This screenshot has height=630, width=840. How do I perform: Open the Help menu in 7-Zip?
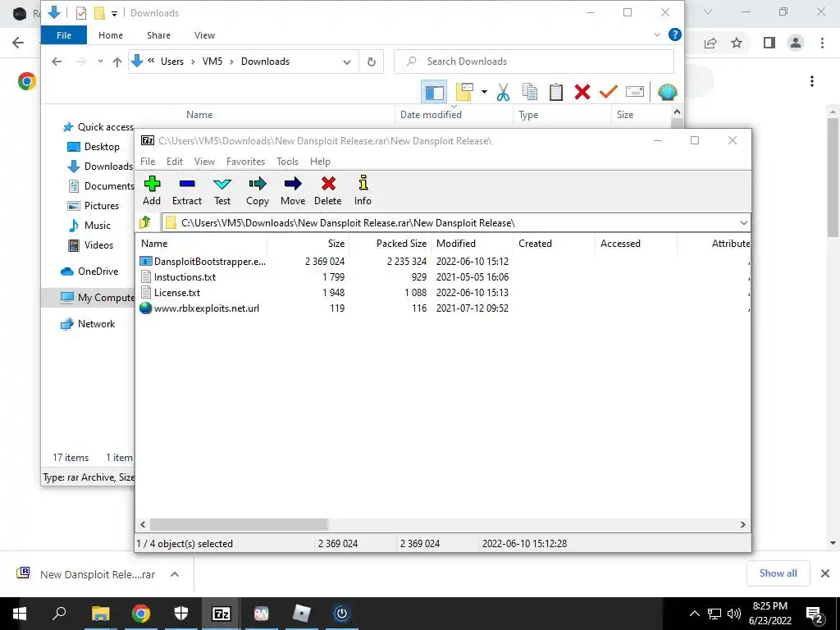click(x=321, y=162)
